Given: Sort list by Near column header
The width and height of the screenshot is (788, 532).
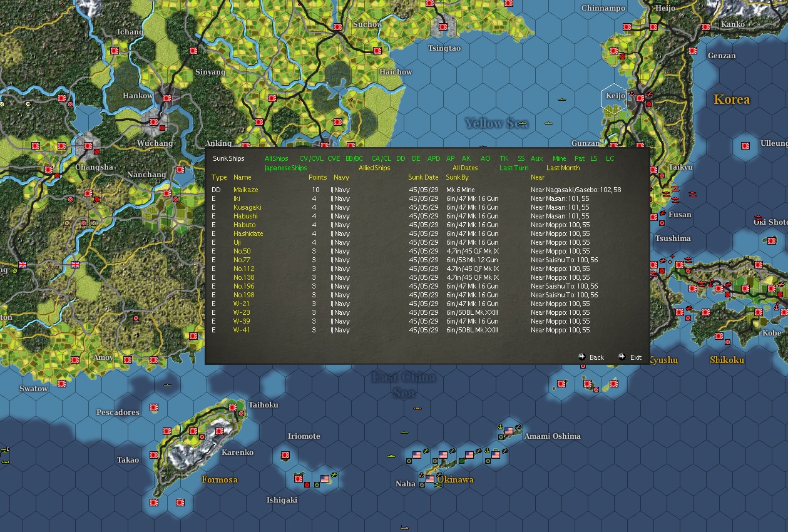Looking at the screenshot, I should [538, 178].
